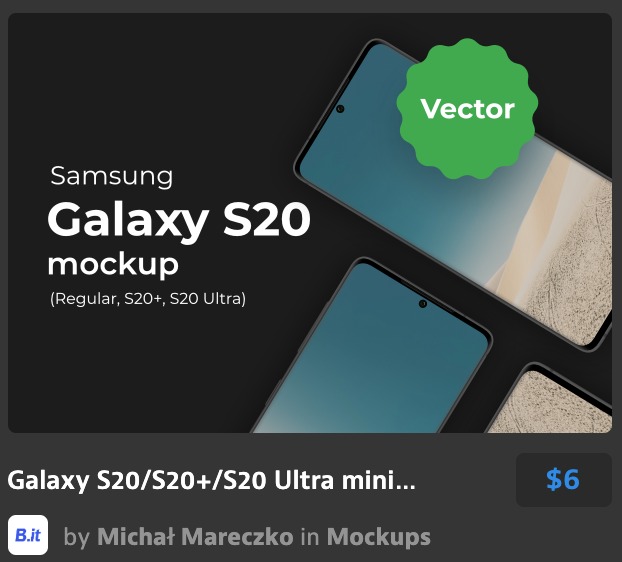Click the Samsung text in the preview
Viewport: 622px width, 562px height.
coord(111,176)
